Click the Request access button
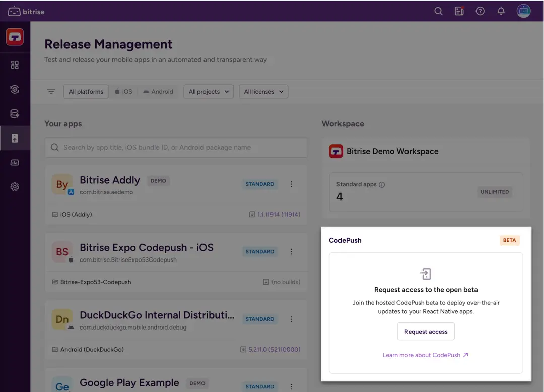544x392 pixels. [x=426, y=331]
